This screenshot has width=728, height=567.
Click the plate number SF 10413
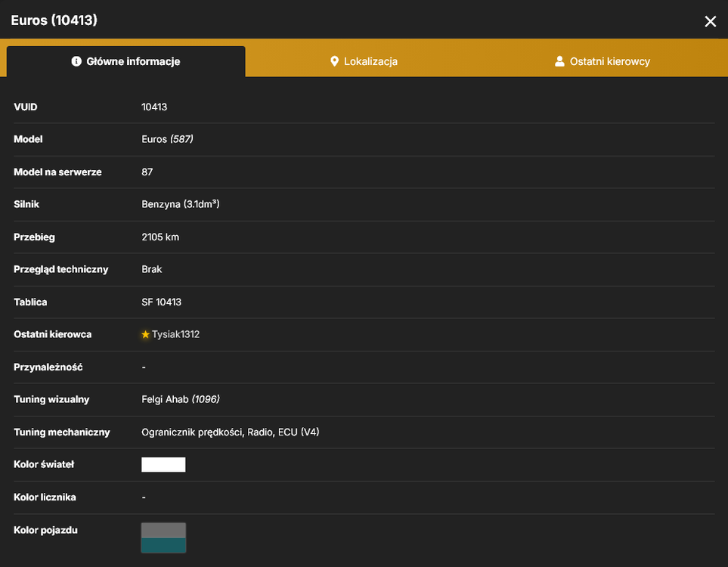(x=161, y=302)
